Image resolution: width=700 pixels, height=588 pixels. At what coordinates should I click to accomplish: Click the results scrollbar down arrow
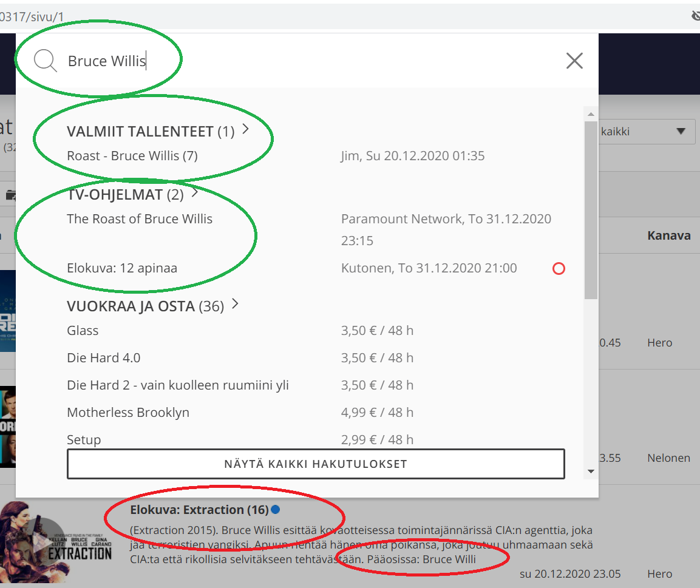[591, 471]
